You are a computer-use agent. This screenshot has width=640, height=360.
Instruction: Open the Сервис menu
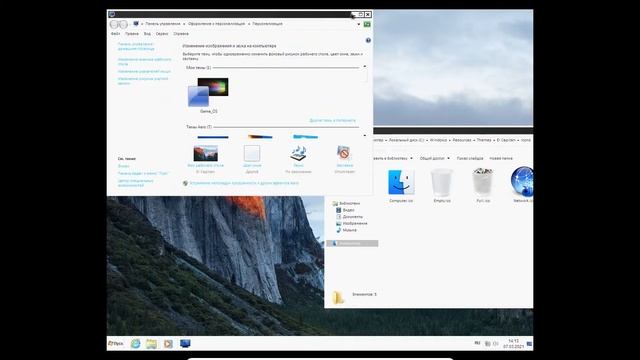click(162, 34)
